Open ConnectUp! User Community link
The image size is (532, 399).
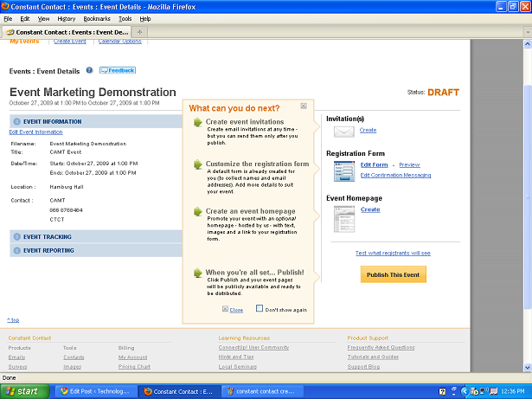tap(253, 347)
